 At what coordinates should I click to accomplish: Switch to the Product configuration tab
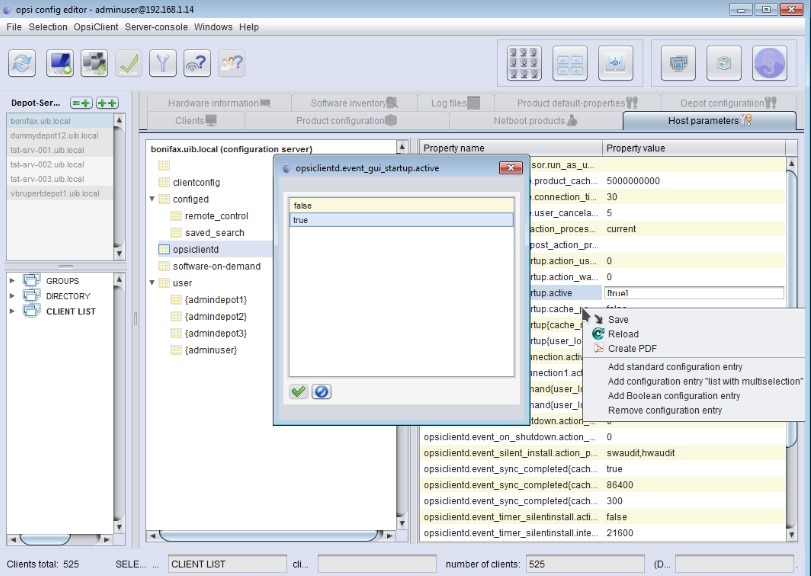[x=346, y=120]
